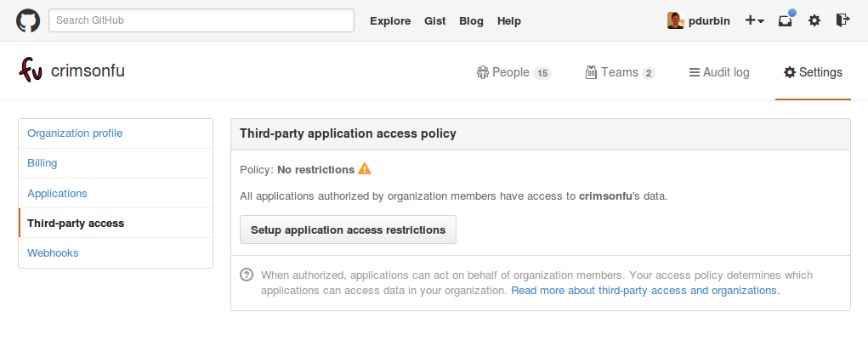Viewport: 868px width, 357px height.
Task: Click the crimsonfu fu organization logo
Action: [x=31, y=71]
